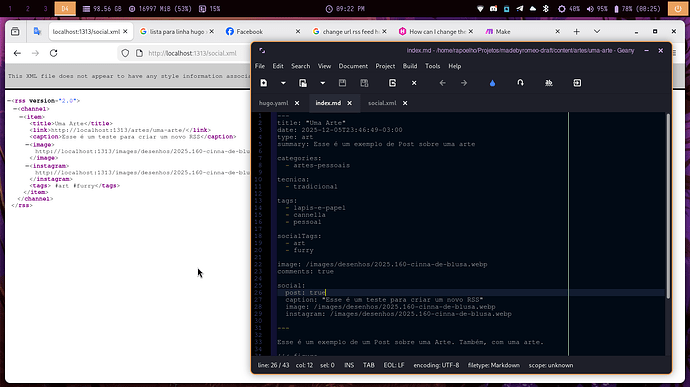Screen dimensions: 690x387
Task: Open Geany File menu
Action: (260, 66)
